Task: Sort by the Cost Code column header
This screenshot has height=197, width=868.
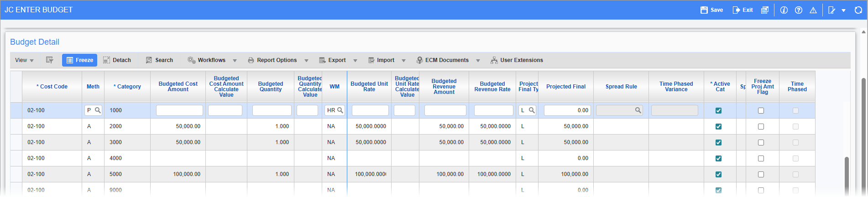Action: point(52,87)
